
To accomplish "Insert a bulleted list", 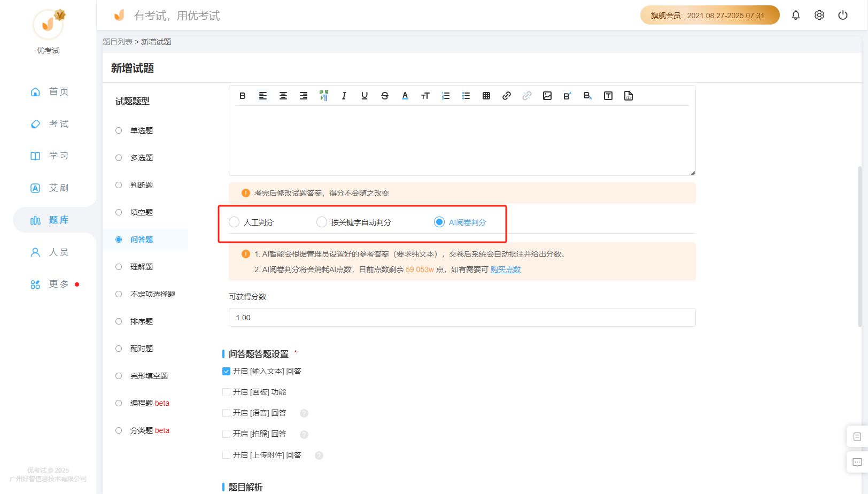I will (466, 96).
